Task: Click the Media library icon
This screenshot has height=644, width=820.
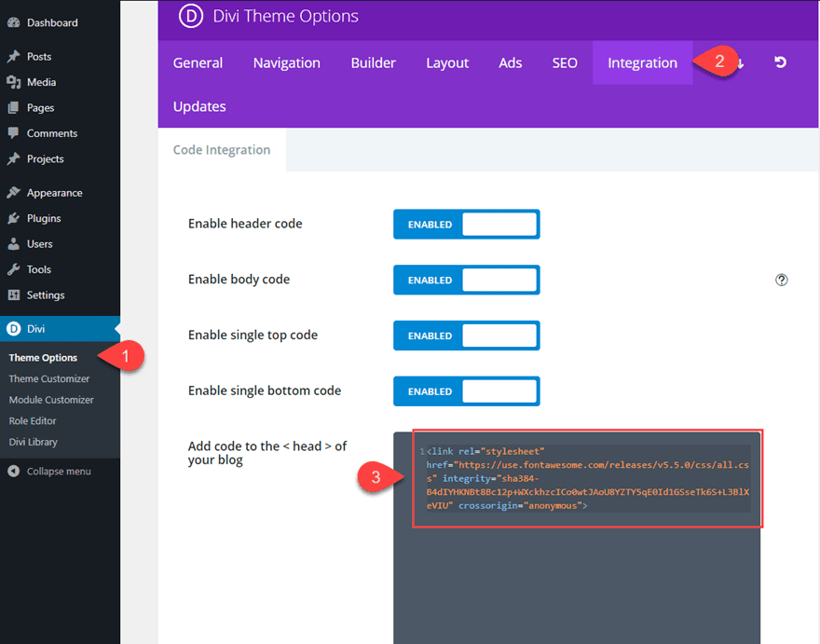Action: (14, 82)
